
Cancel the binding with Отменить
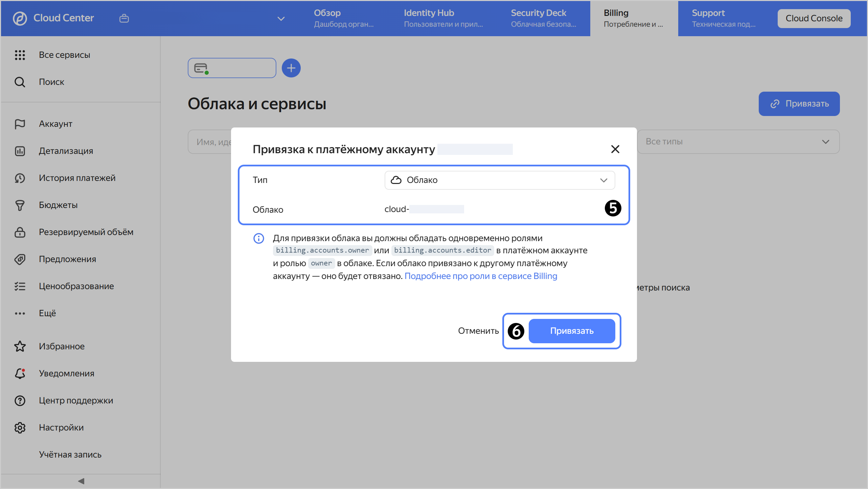[x=478, y=331]
